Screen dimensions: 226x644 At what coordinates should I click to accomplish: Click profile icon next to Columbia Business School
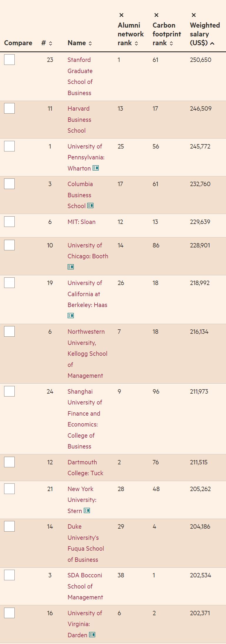[x=91, y=206]
